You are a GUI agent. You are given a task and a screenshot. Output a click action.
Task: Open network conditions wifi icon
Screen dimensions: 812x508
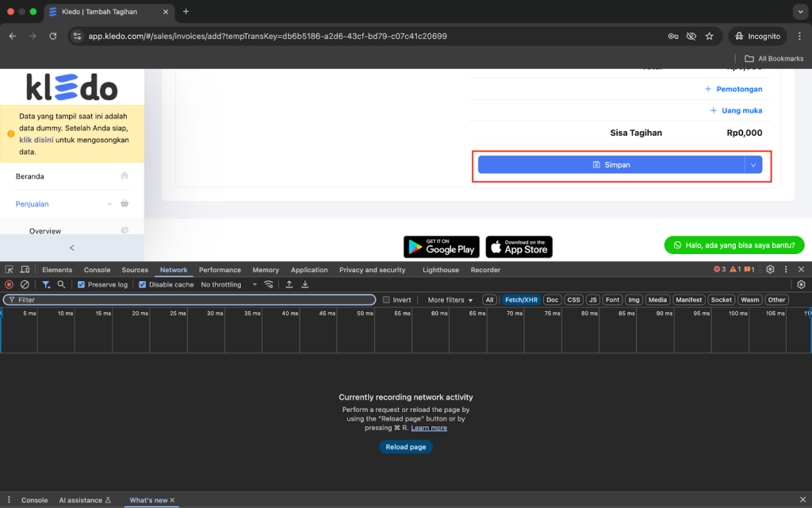tap(270, 284)
